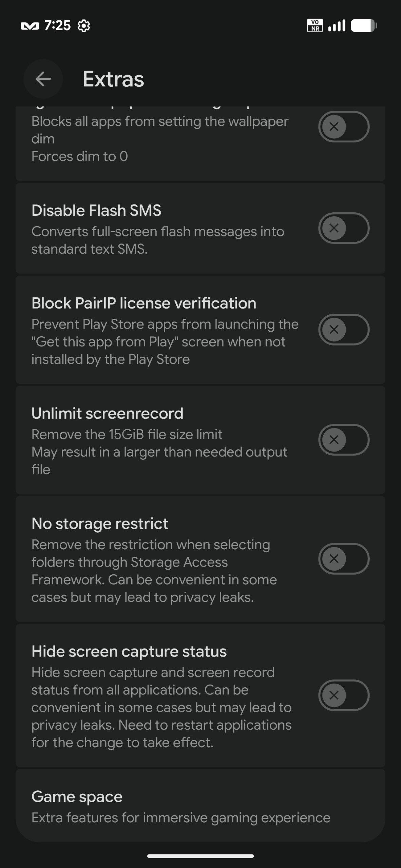This screenshot has width=401, height=868.
Task: Toggle Hide screen capture status on
Action: click(x=344, y=695)
